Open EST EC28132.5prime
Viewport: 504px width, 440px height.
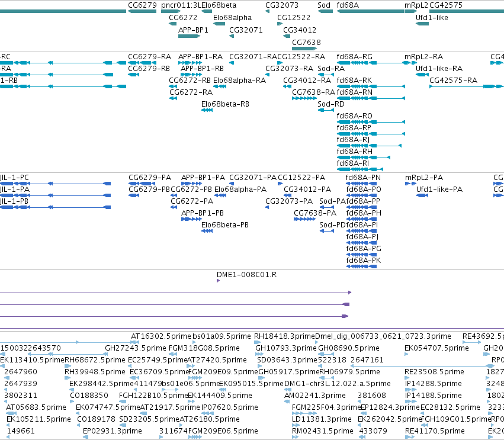423,413
